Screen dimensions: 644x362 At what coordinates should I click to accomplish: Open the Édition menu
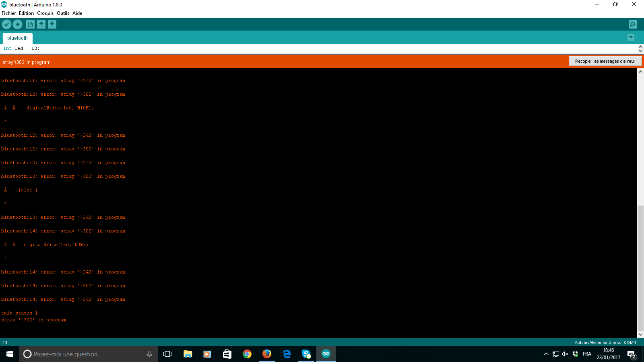coord(26,13)
